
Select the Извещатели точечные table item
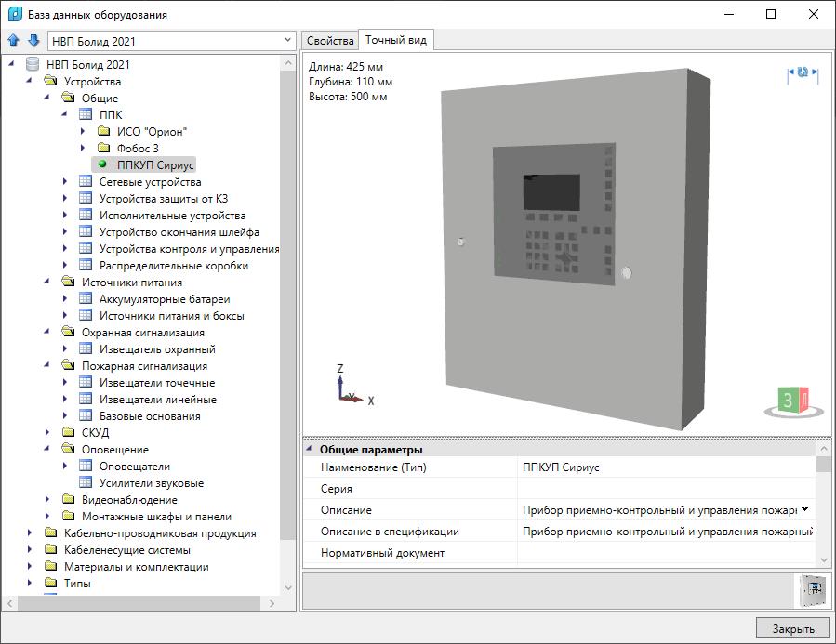[x=156, y=383]
